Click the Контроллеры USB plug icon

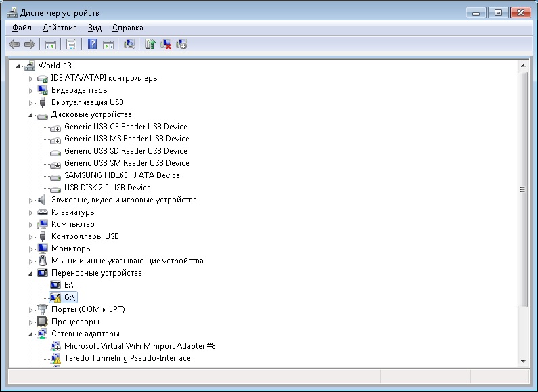tap(43, 236)
